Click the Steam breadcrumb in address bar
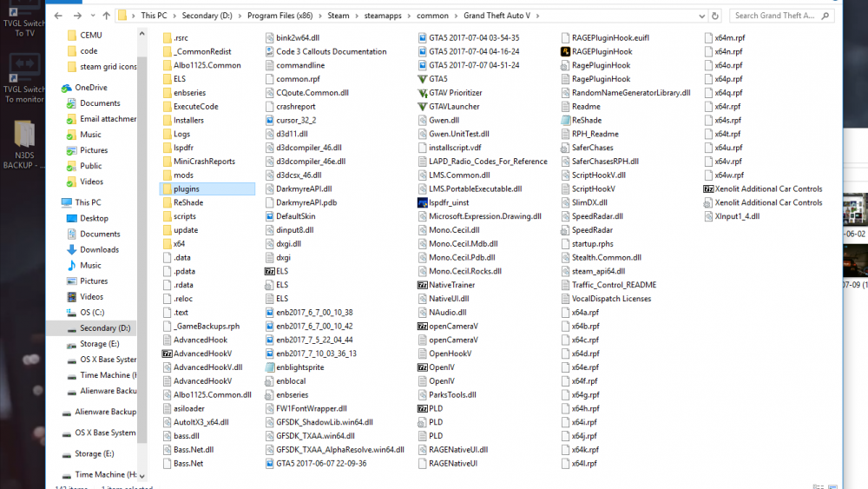 [339, 16]
